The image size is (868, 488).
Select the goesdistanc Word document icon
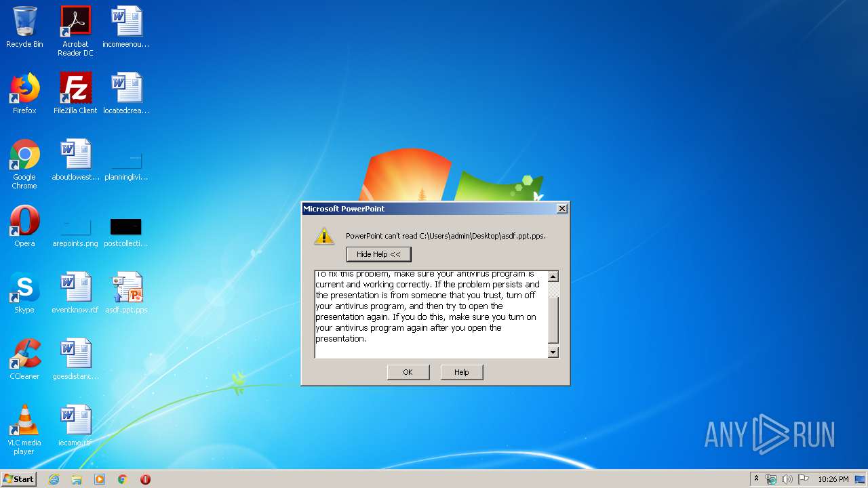[x=75, y=359]
